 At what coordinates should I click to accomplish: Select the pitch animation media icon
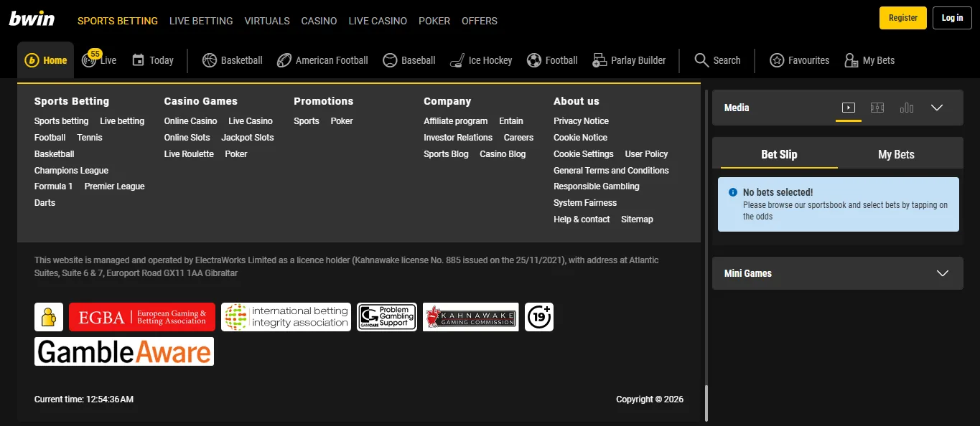pyautogui.click(x=877, y=108)
